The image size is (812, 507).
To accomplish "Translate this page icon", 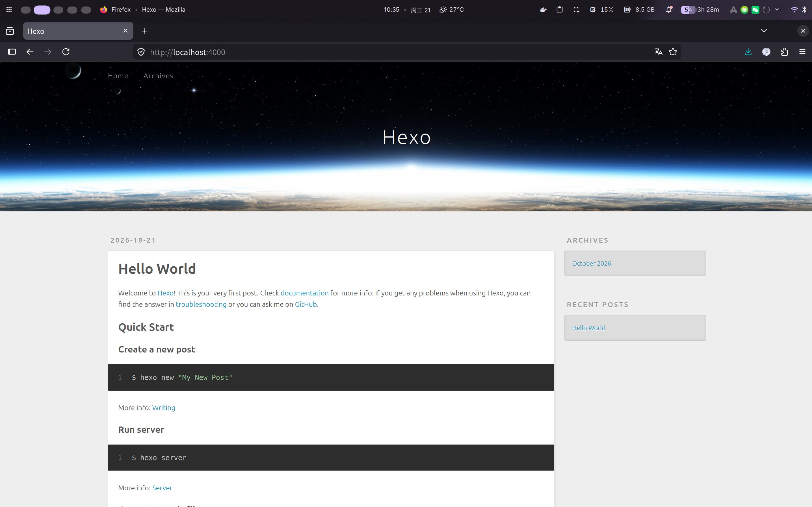I will pos(658,52).
